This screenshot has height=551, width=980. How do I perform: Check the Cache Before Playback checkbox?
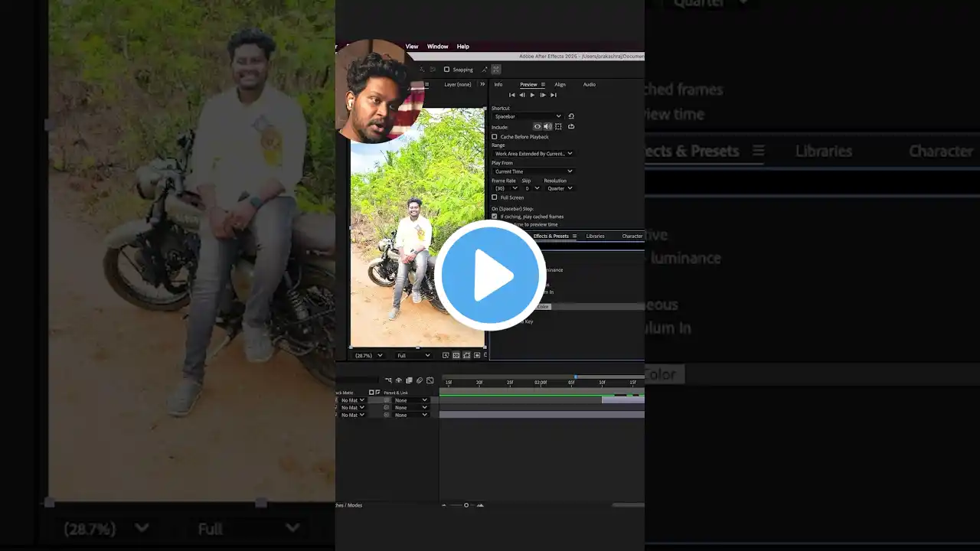495,137
